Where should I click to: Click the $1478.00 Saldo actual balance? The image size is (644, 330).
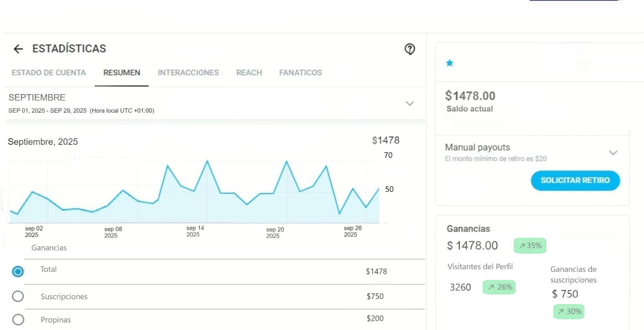[470, 96]
